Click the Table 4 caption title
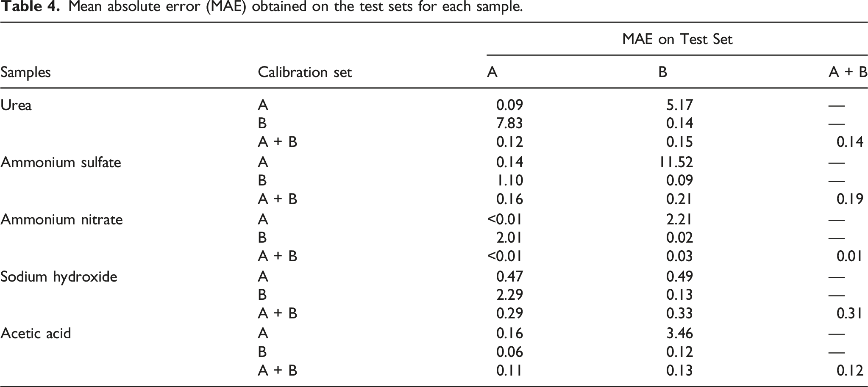868x387 pixels. click(x=262, y=7)
